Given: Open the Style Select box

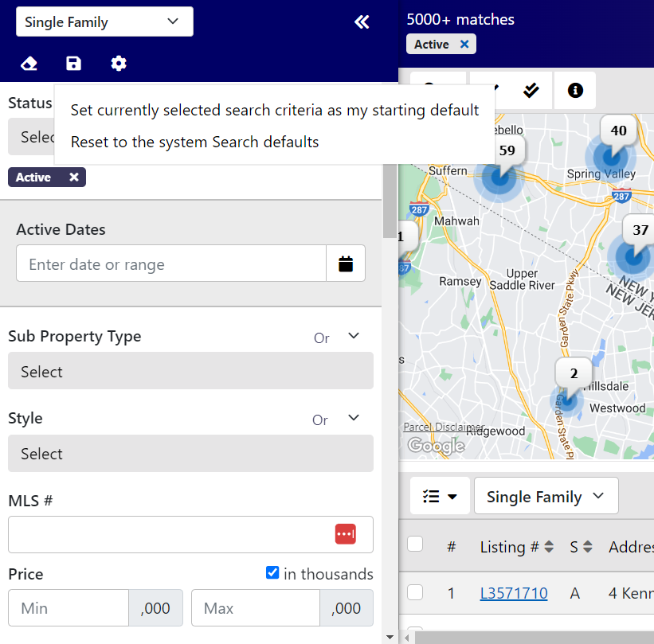Looking at the screenshot, I should click(x=190, y=454).
